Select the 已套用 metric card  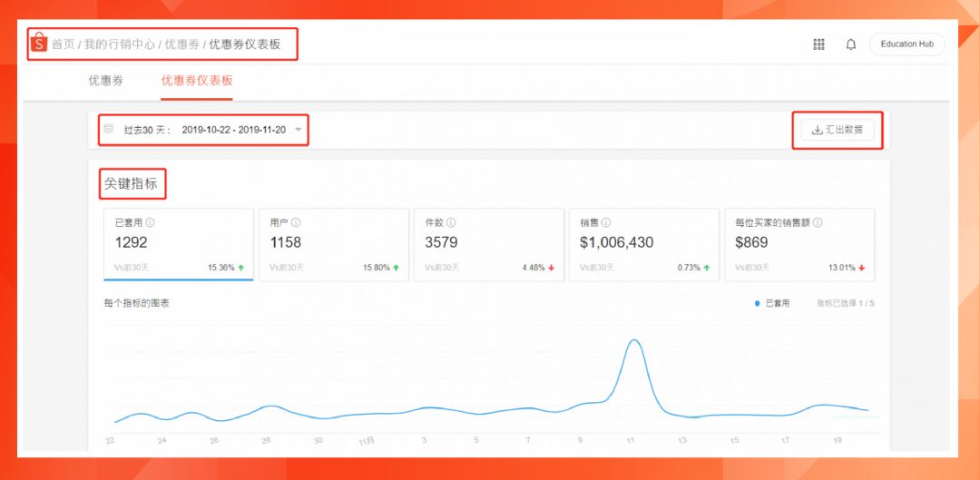(x=178, y=243)
